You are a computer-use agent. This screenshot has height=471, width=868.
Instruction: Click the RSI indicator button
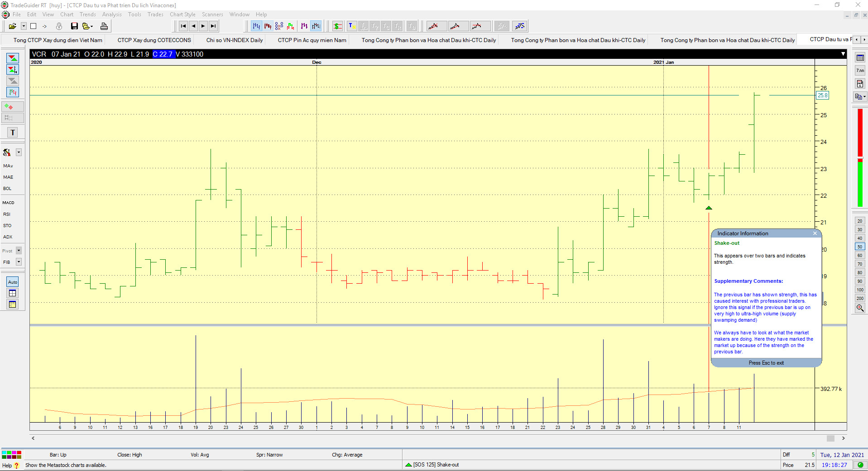coord(7,214)
